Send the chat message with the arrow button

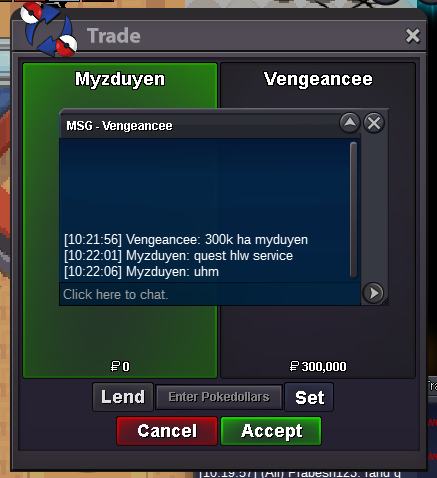(x=373, y=293)
